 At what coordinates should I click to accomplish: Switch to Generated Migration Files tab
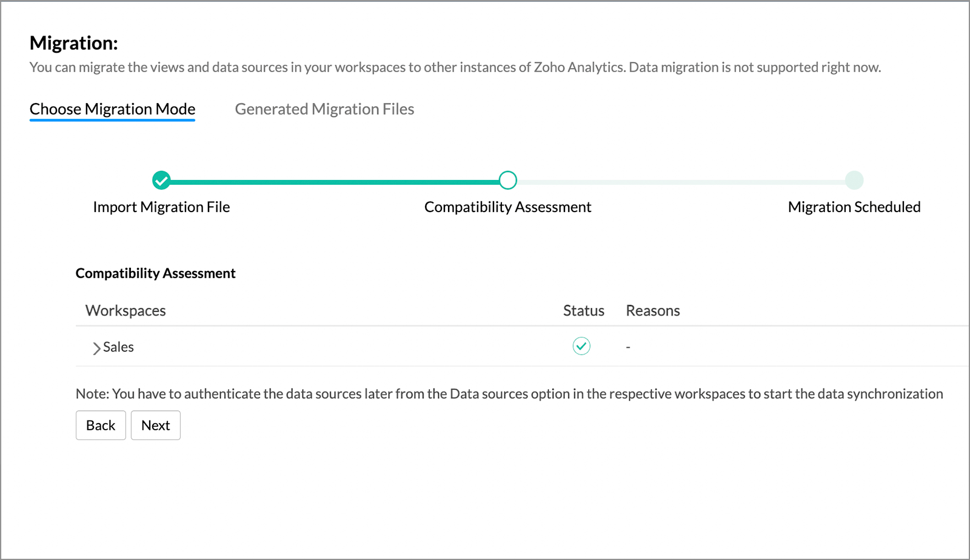click(x=324, y=109)
